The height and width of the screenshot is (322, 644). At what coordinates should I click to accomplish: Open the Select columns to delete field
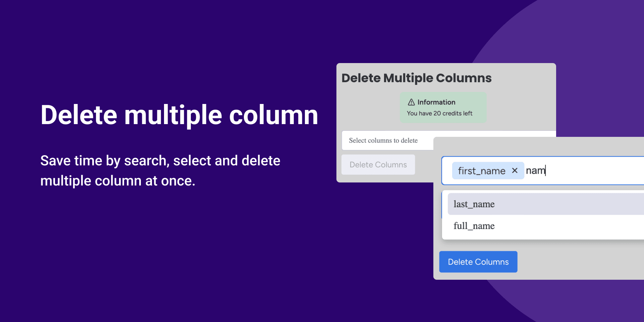[x=387, y=141]
